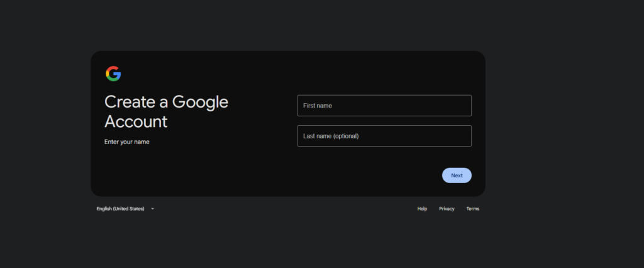Focus the First name input field

click(x=384, y=106)
